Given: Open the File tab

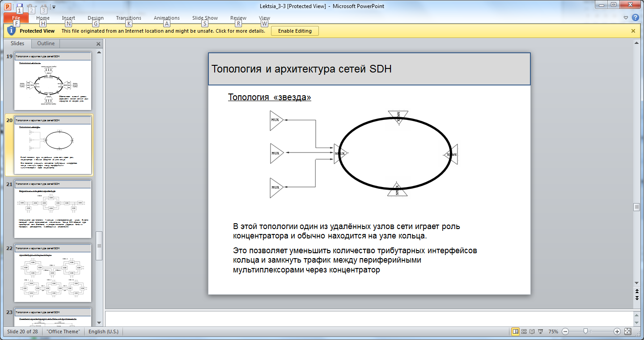Looking at the screenshot, I should coord(16,18).
